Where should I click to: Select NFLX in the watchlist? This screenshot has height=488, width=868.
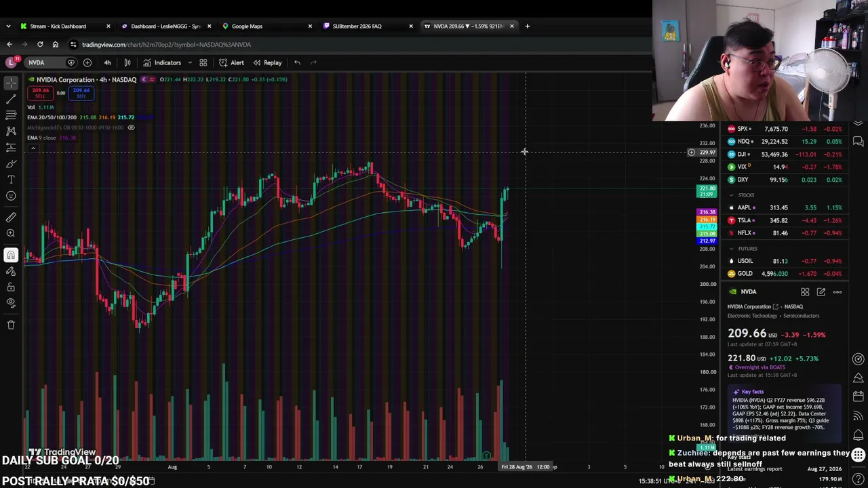point(785,233)
